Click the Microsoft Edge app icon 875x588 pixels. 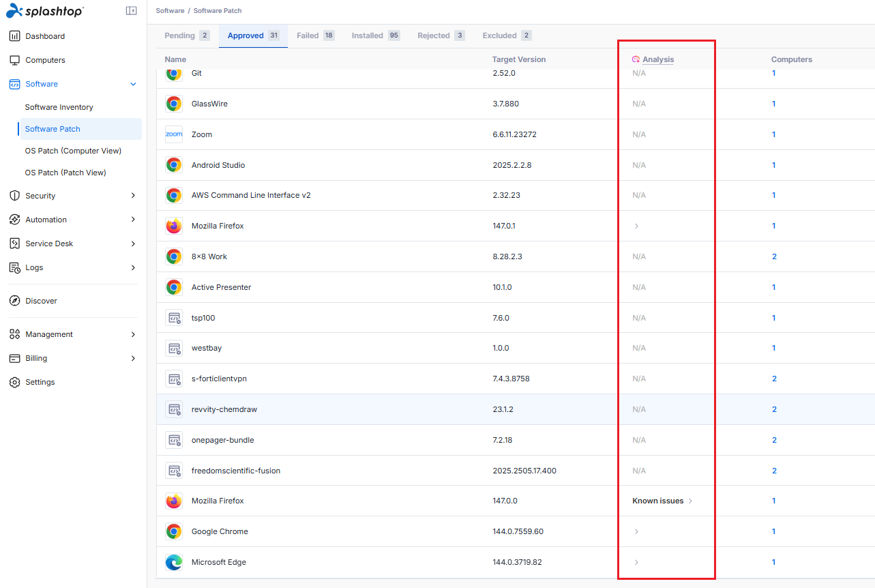[174, 562]
